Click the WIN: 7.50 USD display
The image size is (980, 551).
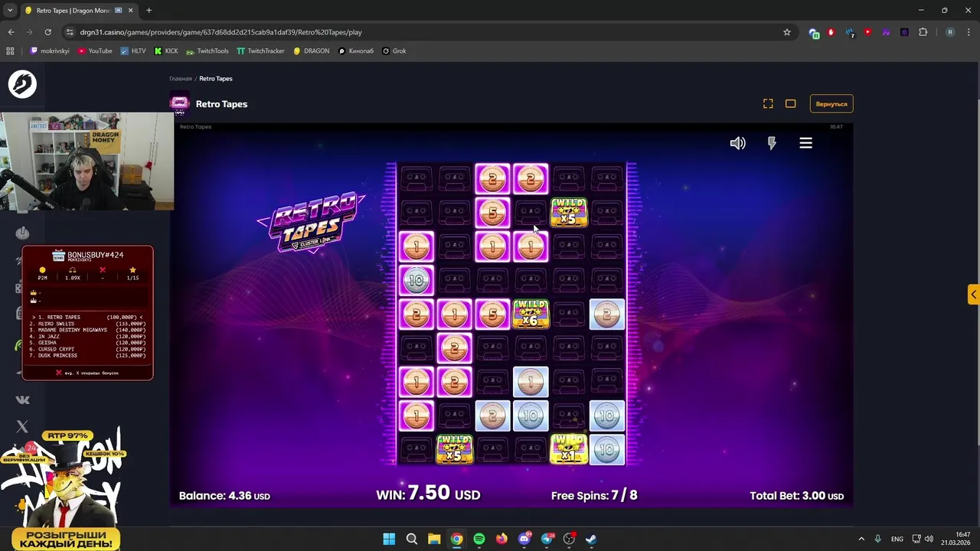pyautogui.click(x=428, y=494)
